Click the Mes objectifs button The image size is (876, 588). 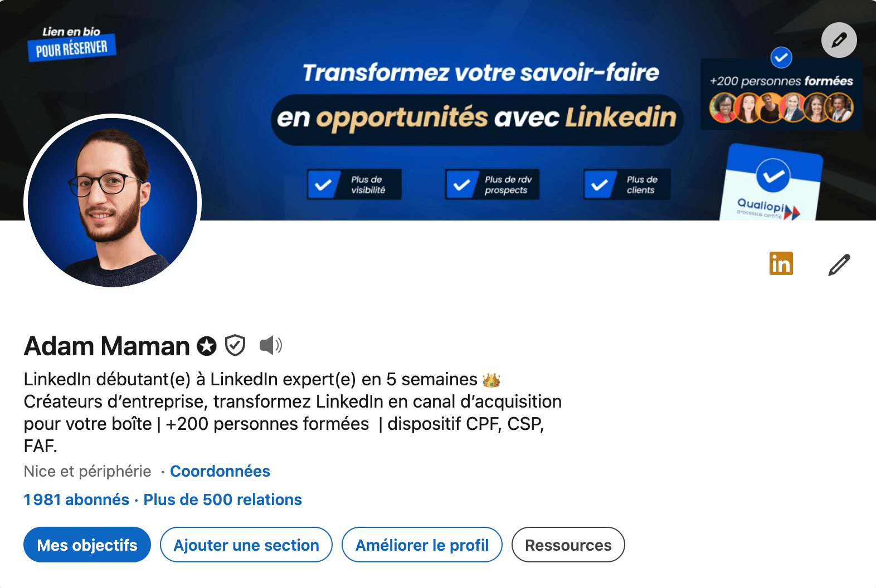coord(87,545)
